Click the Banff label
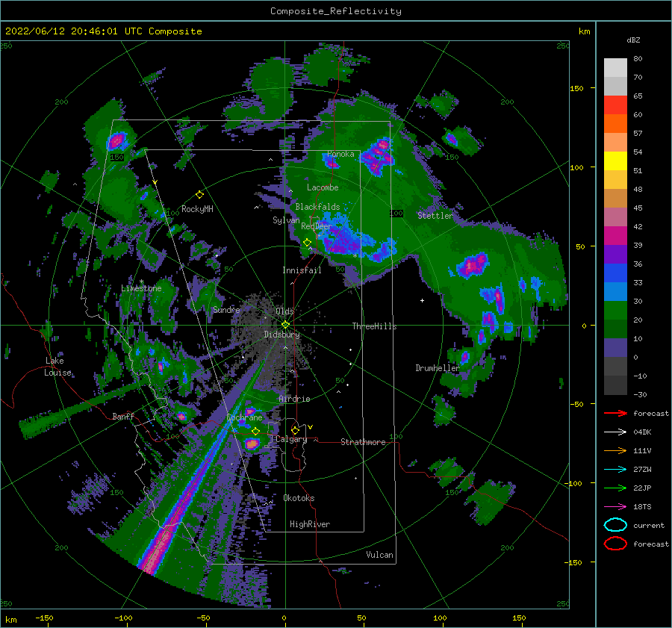 pos(123,416)
